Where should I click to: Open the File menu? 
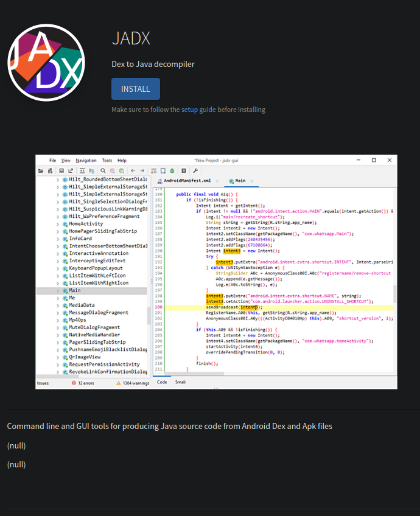(53, 161)
